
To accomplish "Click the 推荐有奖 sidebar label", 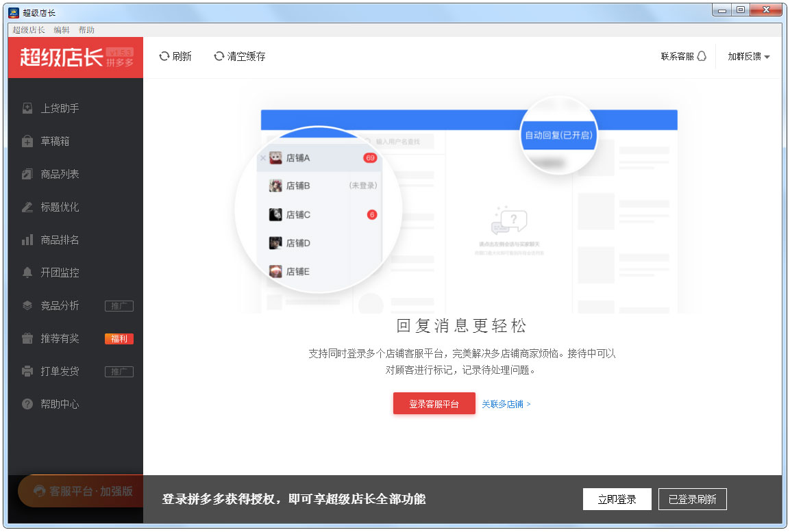I will pos(60,339).
